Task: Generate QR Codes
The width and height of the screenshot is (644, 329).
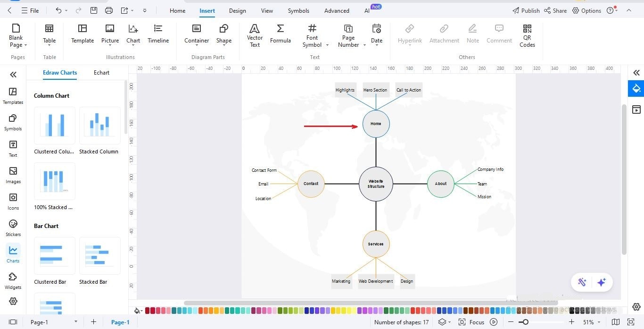Action: (x=527, y=35)
